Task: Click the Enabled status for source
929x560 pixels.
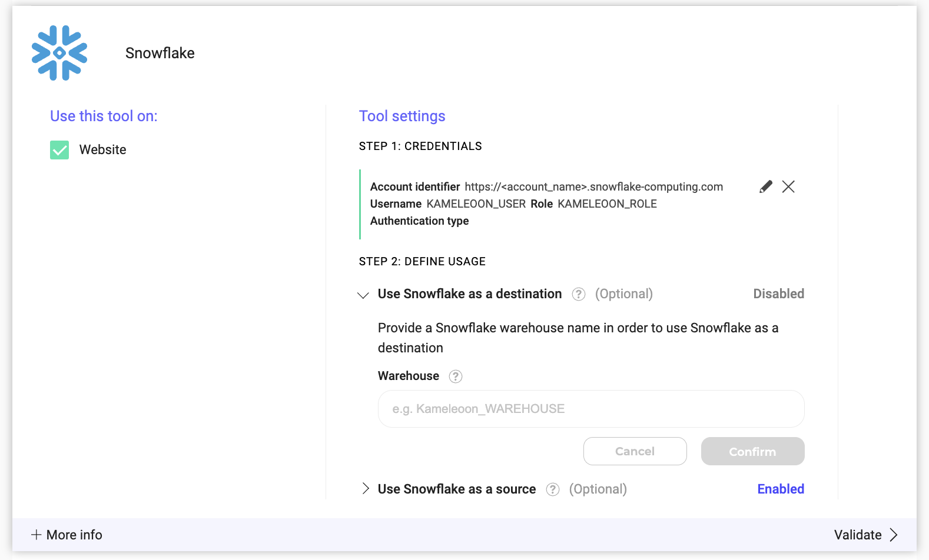Action: pos(780,489)
